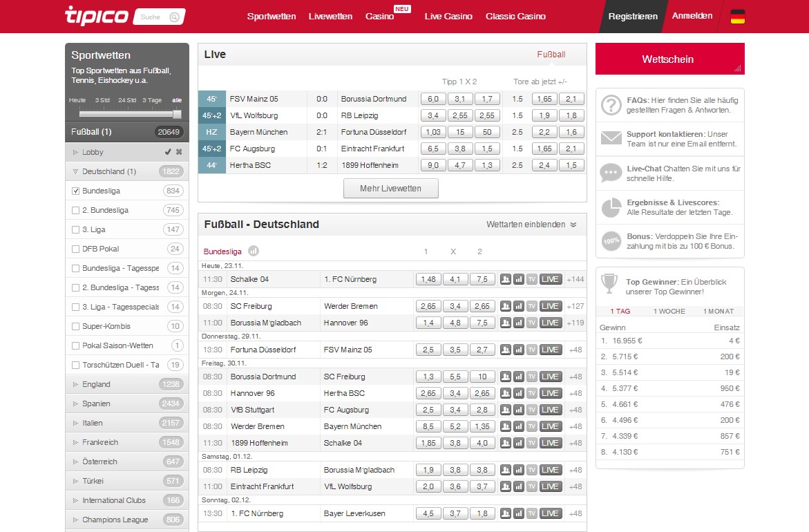
Task: Check the Bundesliga - Tagesspecials checkbox
Action: pos(76,268)
